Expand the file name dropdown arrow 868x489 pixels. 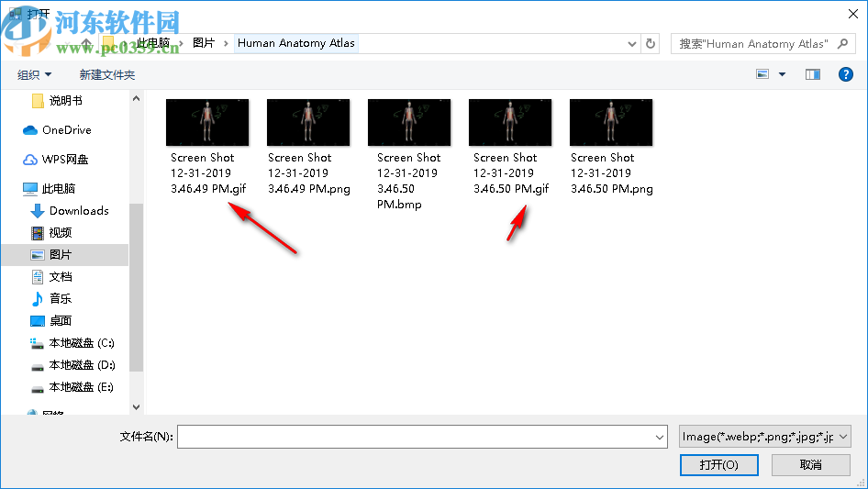660,437
